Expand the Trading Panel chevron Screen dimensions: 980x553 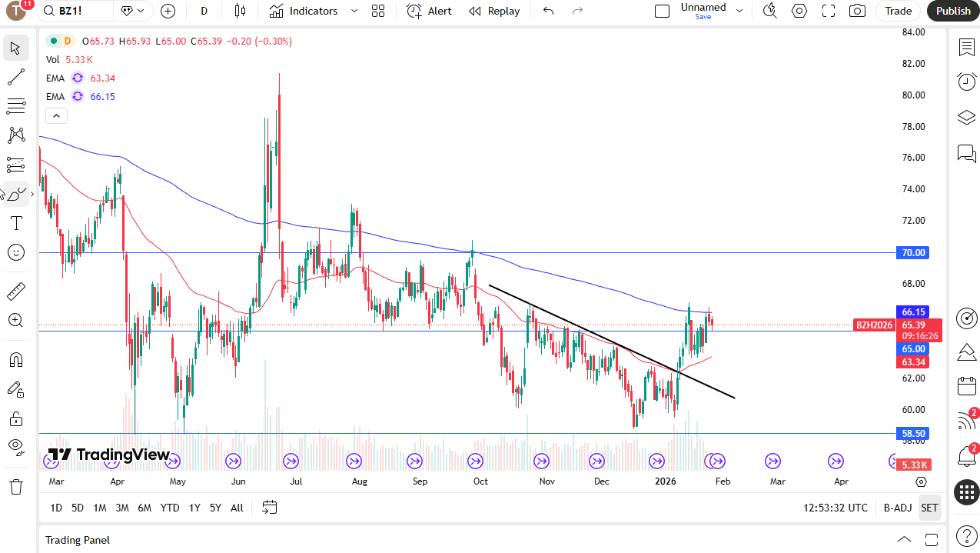coord(905,539)
